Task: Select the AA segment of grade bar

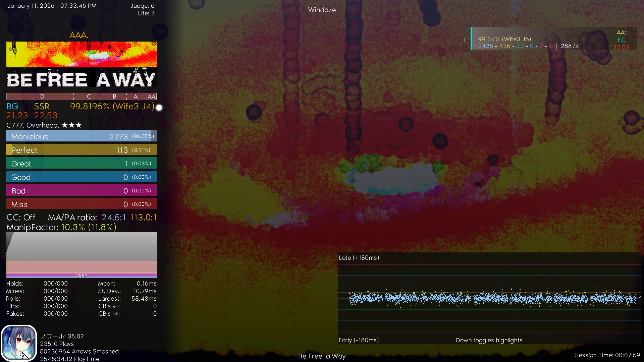Action: (152, 97)
